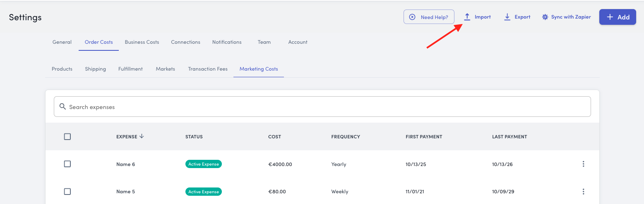
Task: Click the Zapier asterisk sync icon
Action: coord(545,17)
